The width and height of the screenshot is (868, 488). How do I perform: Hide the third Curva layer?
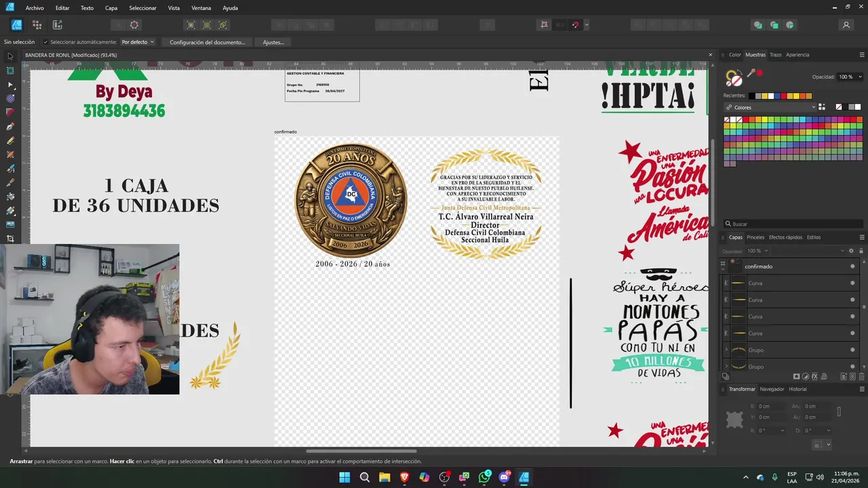tap(852, 317)
